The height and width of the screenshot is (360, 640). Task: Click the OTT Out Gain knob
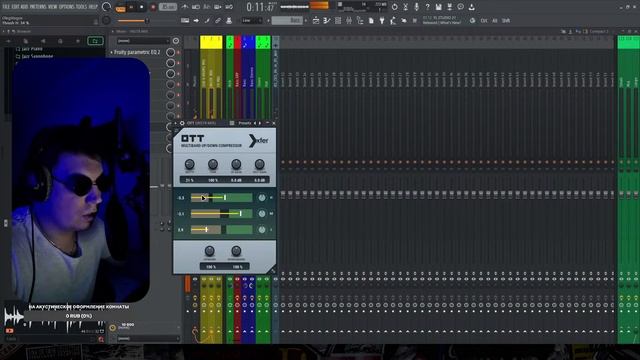point(259,164)
